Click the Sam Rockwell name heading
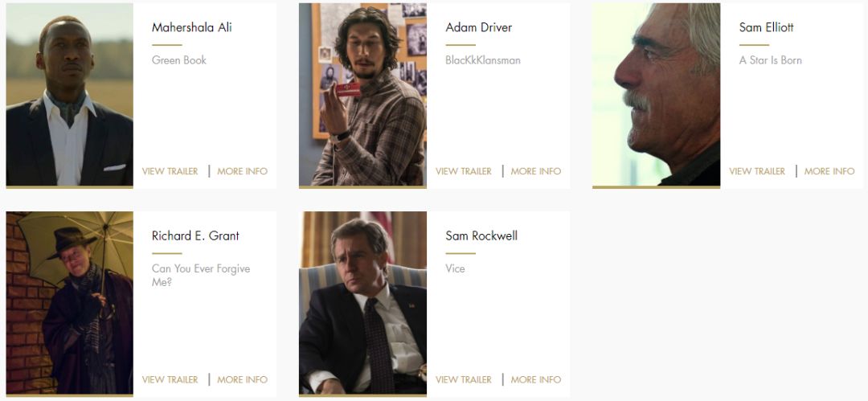The height and width of the screenshot is (401, 868). point(481,235)
